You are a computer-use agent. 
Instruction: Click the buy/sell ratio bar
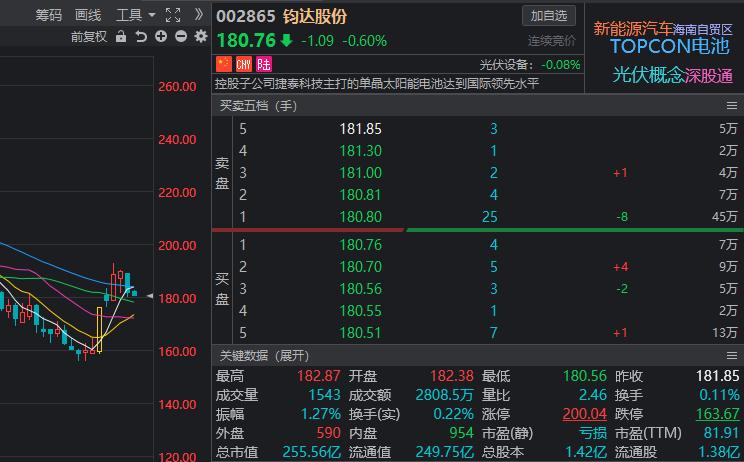[478, 230]
